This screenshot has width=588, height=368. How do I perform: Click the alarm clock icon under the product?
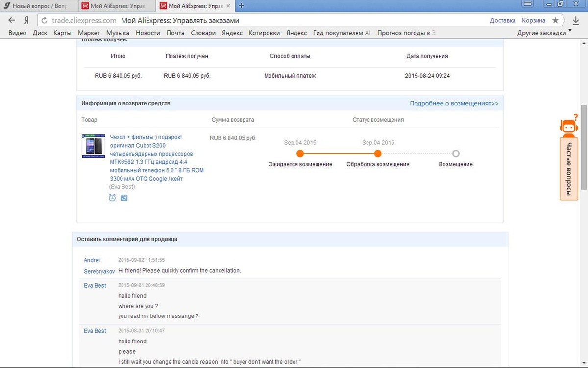tap(112, 197)
